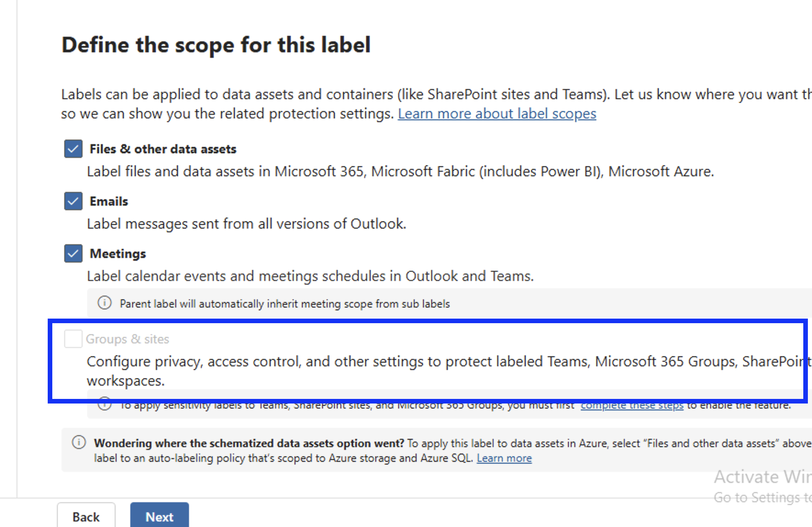
Task: Click the 'Define the scope for this label' heading
Action: tap(216, 45)
